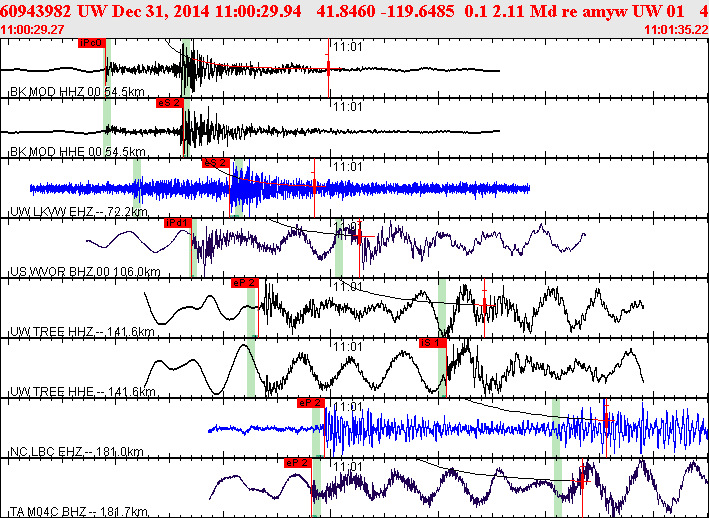Screen dimensions: 709x518
Task: Click the window start time 11:00:29.27
Action: (x=32, y=30)
